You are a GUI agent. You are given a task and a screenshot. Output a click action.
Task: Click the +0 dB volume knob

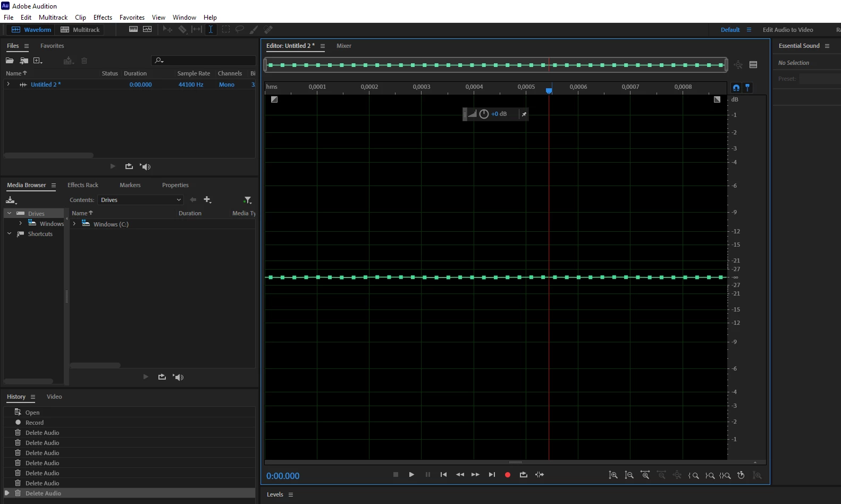click(x=484, y=114)
